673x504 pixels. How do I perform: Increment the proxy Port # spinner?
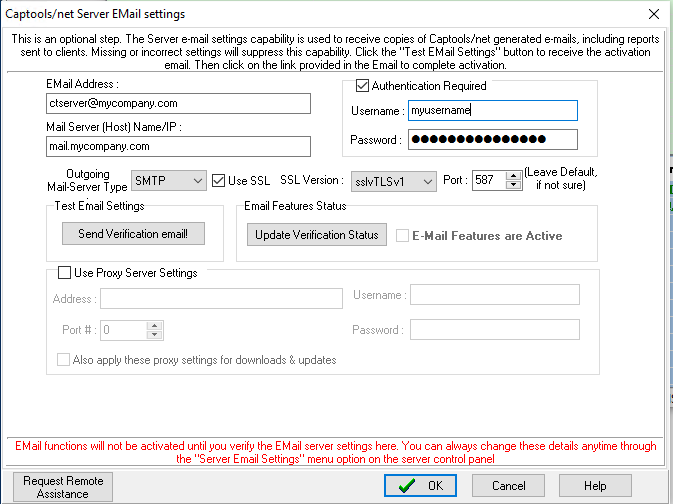pos(155,326)
